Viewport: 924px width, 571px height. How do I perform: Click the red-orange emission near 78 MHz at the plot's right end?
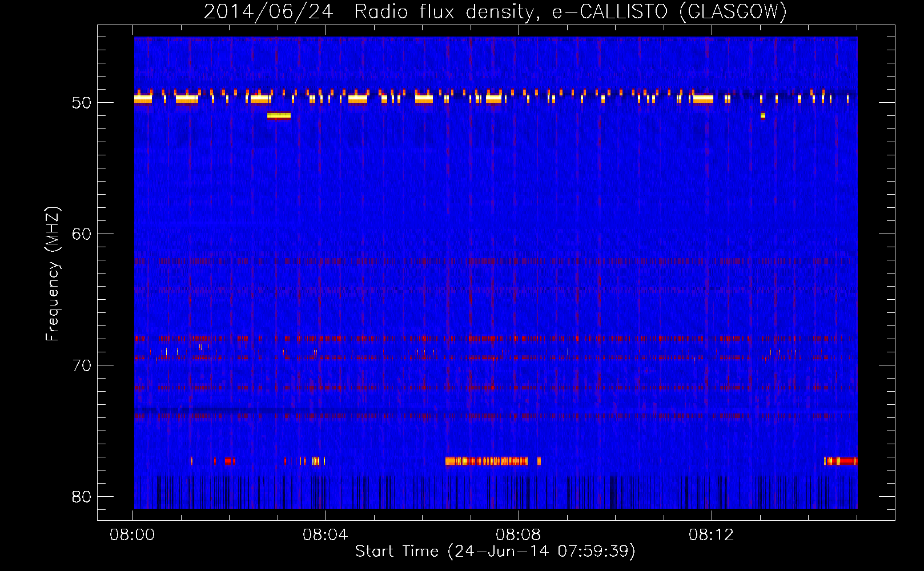point(841,461)
